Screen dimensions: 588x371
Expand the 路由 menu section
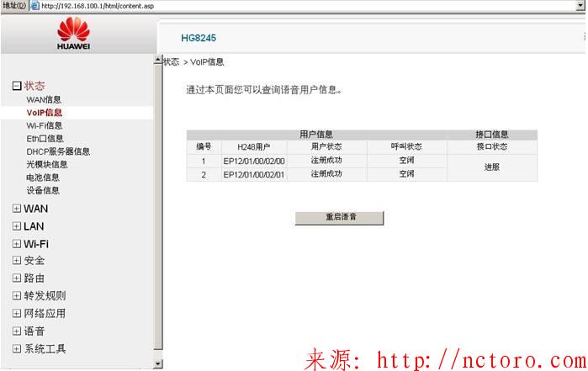click(17, 278)
